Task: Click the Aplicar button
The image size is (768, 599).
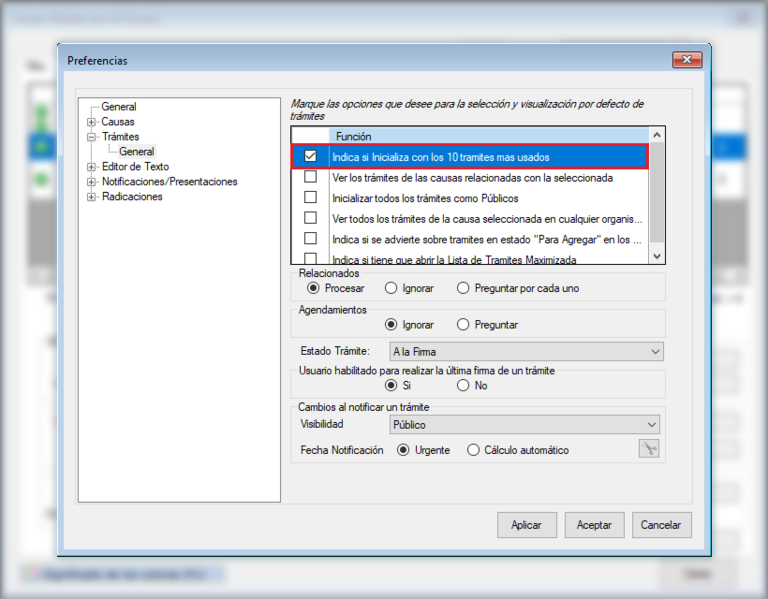Action: [527, 525]
